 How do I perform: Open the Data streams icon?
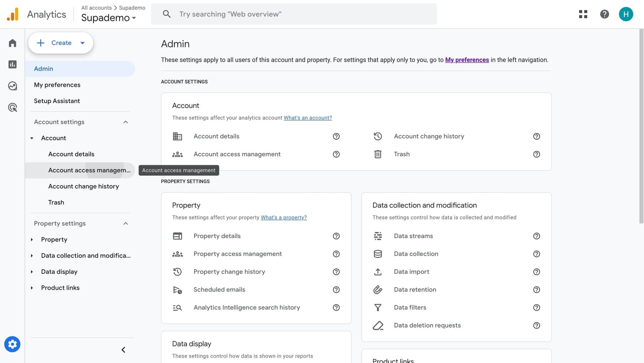tap(378, 236)
